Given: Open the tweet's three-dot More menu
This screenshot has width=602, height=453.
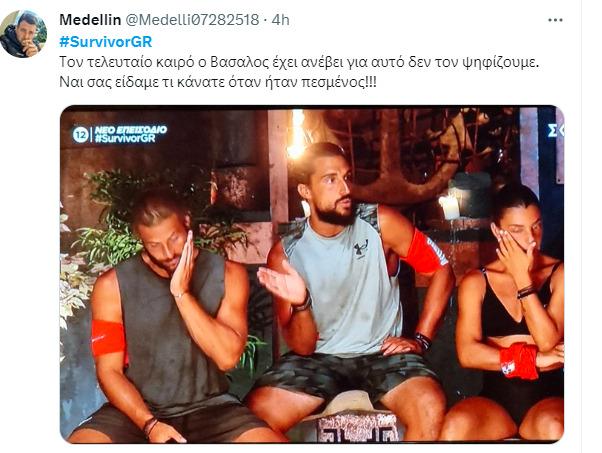Looking at the screenshot, I should coord(555,20).
